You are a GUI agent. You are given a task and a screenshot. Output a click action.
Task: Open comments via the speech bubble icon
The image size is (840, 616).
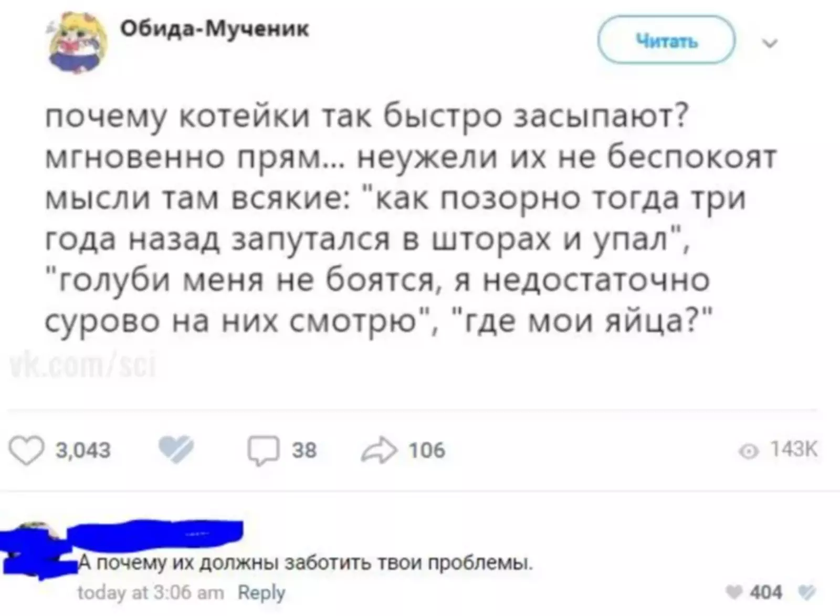pos(264,451)
